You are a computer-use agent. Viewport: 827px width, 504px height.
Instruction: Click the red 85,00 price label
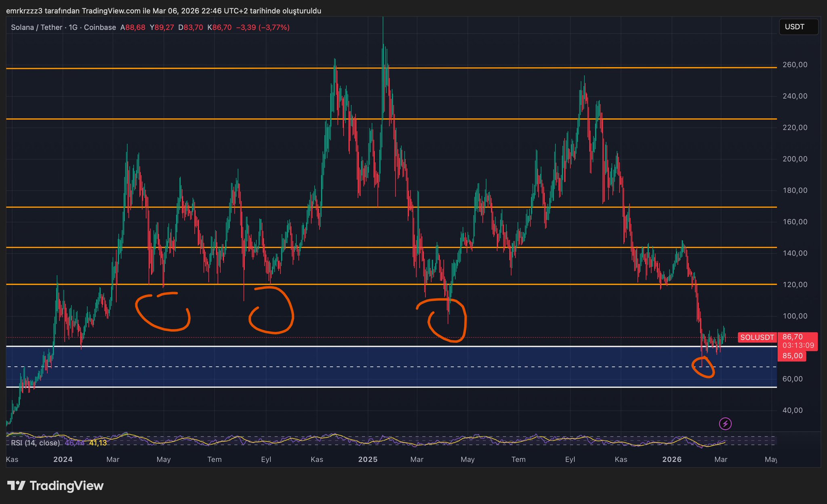point(792,356)
